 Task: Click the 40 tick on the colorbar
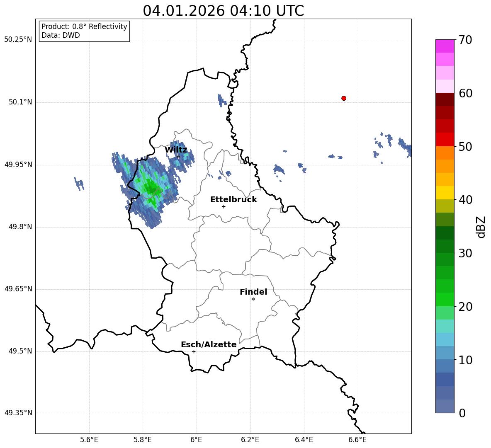pos(465,200)
